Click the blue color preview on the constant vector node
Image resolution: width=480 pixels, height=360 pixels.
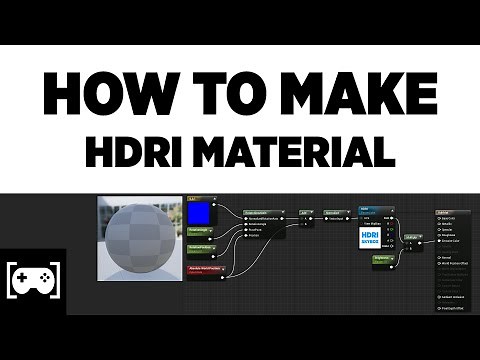(x=199, y=213)
